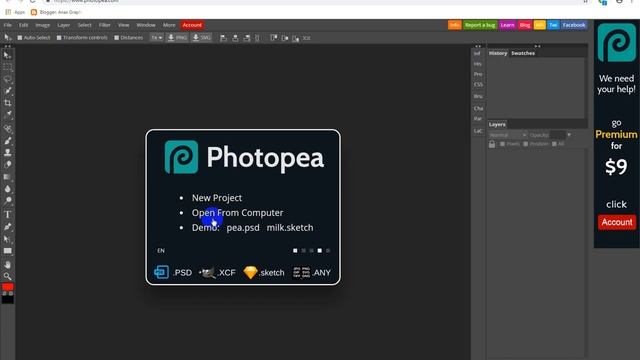640x360 pixels.
Task: Select the Pen tool
Action: tap(7, 227)
